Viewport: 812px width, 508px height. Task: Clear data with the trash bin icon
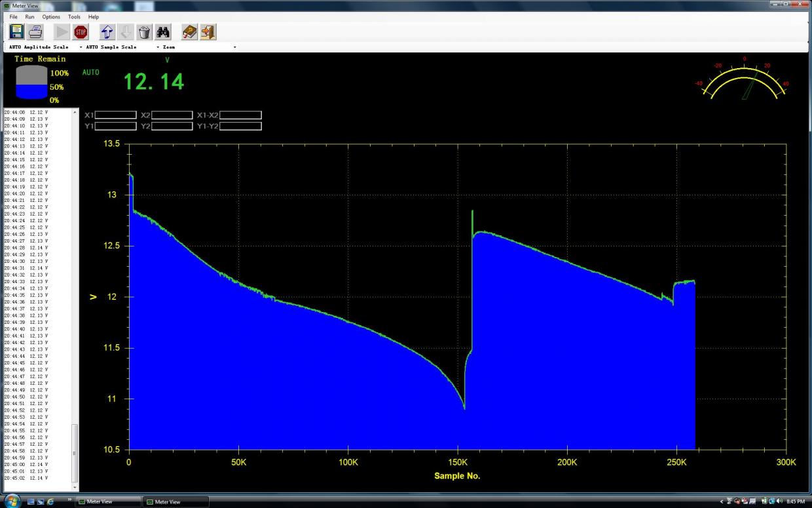pyautogui.click(x=145, y=31)
